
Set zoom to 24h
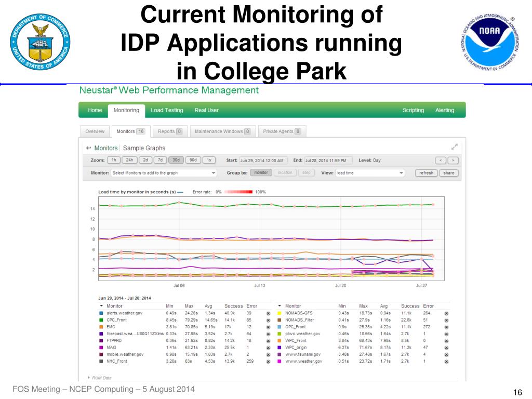click(x=129, y=160)
